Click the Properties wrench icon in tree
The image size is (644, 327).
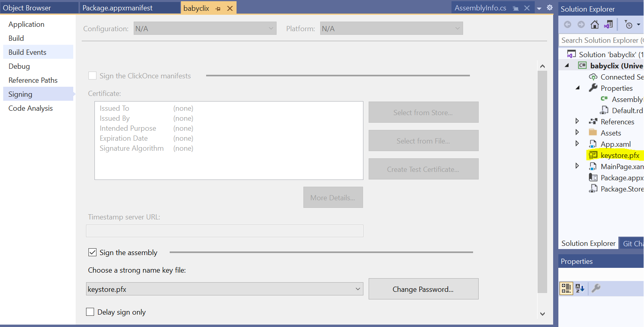point(593,88)
